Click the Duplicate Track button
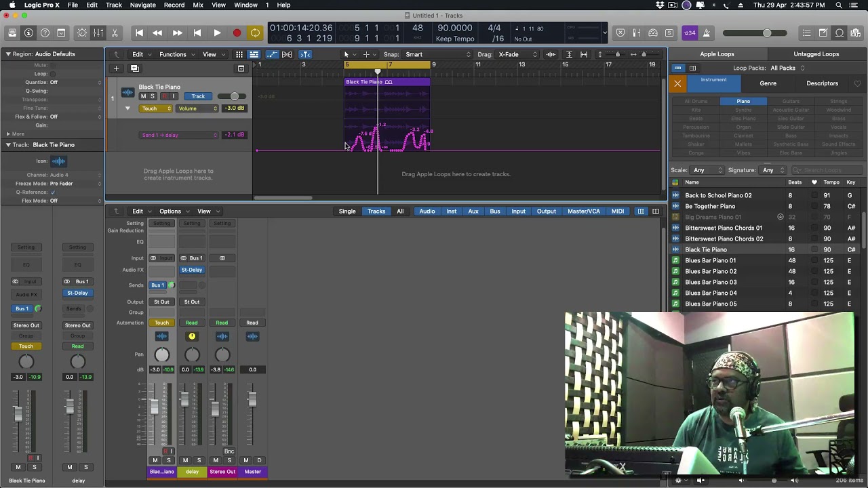Screen dimensions: 868x488 click(x=134, y=68)
